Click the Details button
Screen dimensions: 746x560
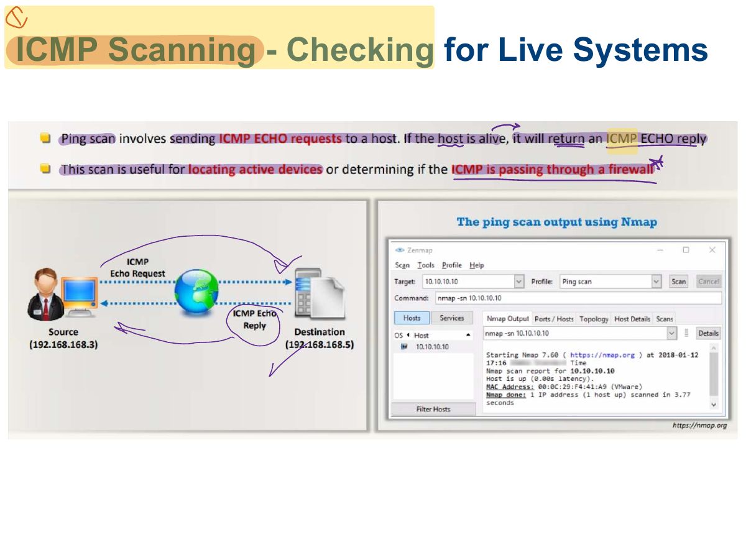(708, 334)
